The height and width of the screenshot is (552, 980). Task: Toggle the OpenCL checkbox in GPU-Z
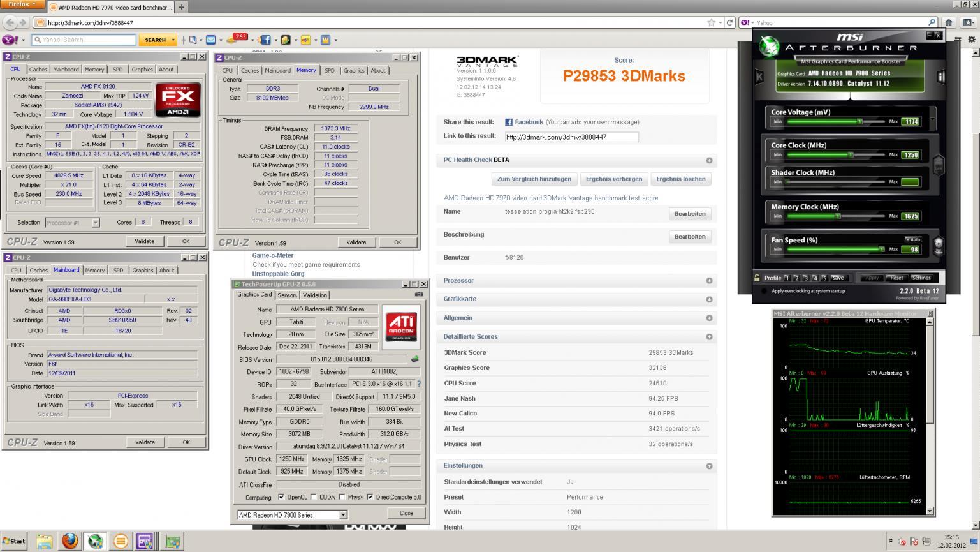(x=281, y=497)
